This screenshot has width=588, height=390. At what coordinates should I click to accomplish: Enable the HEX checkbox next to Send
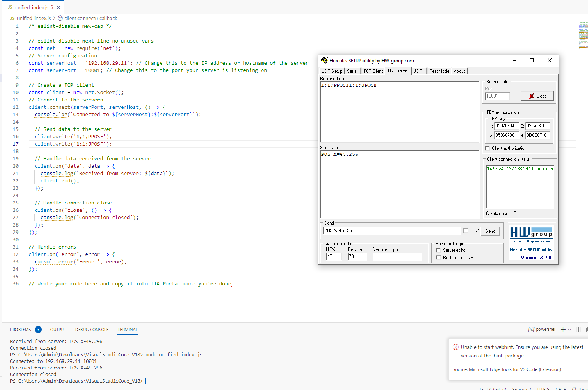[x=466, y=230]
